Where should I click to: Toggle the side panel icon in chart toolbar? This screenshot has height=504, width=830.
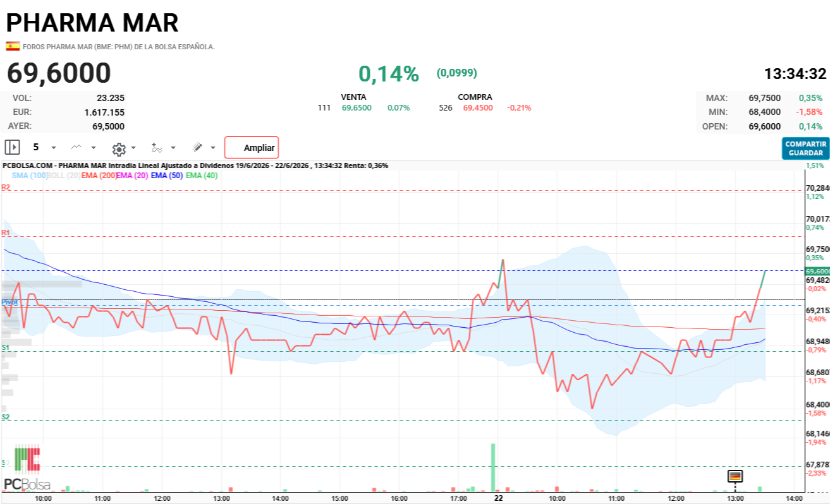[12, 147]
